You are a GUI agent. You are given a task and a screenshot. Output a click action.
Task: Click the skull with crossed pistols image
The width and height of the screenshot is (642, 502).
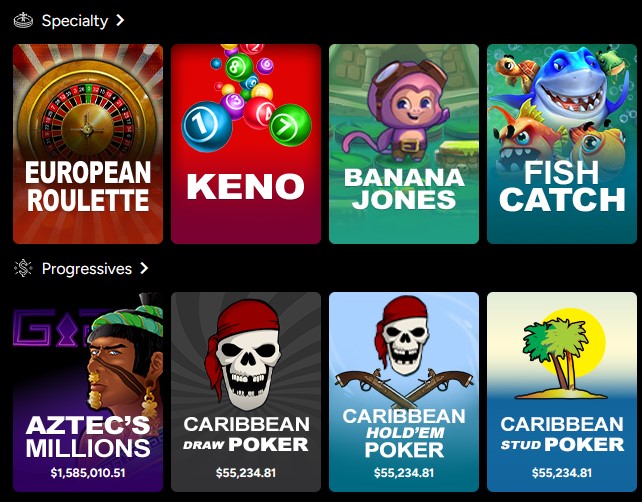pos(404,349)
